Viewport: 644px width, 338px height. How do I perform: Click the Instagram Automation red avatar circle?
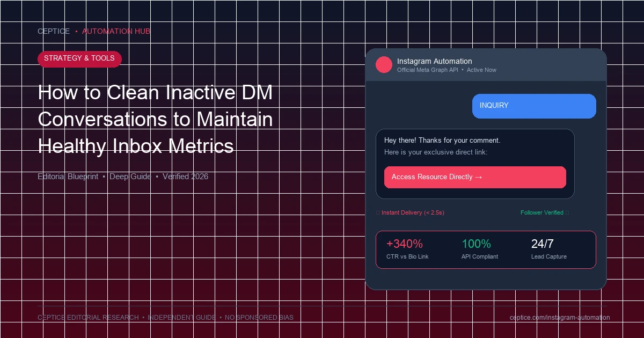pyautogui.click(x=384, y=65)
